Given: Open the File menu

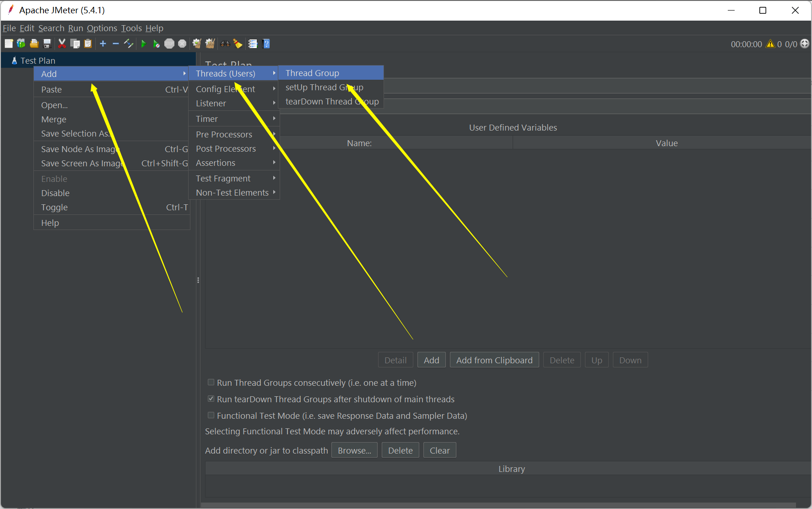Looking at the screenshot, I should [9, 28].
